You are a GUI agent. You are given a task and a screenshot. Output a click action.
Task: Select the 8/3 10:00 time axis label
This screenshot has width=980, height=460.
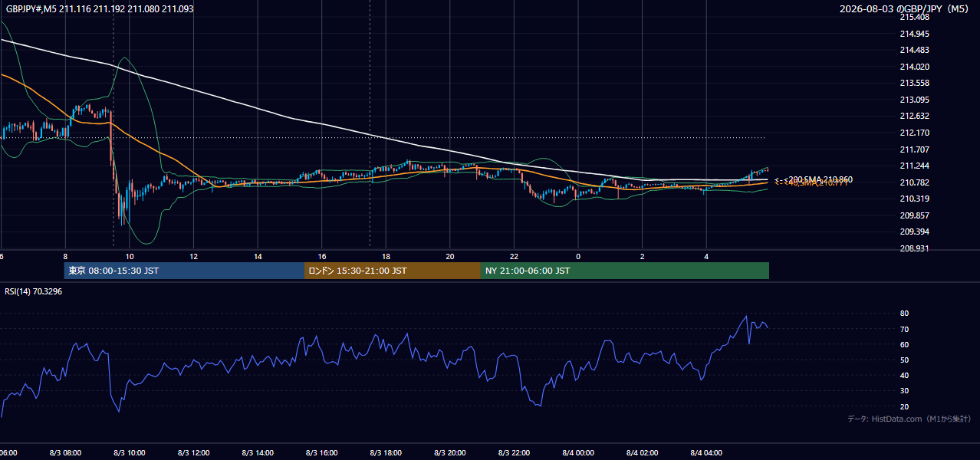[130, 453]
